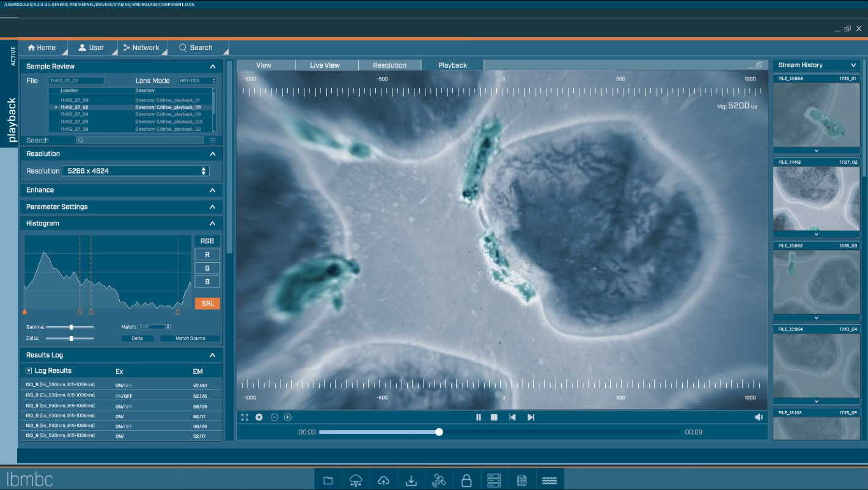Click the waves icon in bottom dock
The width and height of the screenshot is (868, 490).
coord(550,480)
